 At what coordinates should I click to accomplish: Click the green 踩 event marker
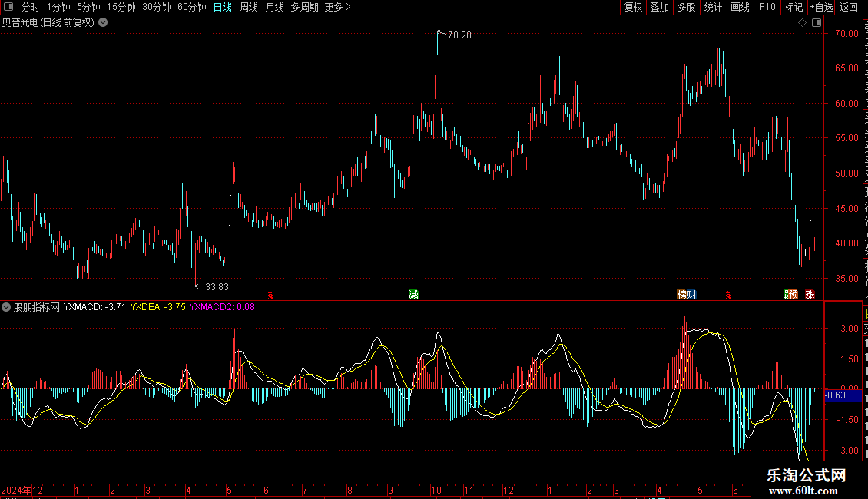pyautogui.click(x=787, y=294)
